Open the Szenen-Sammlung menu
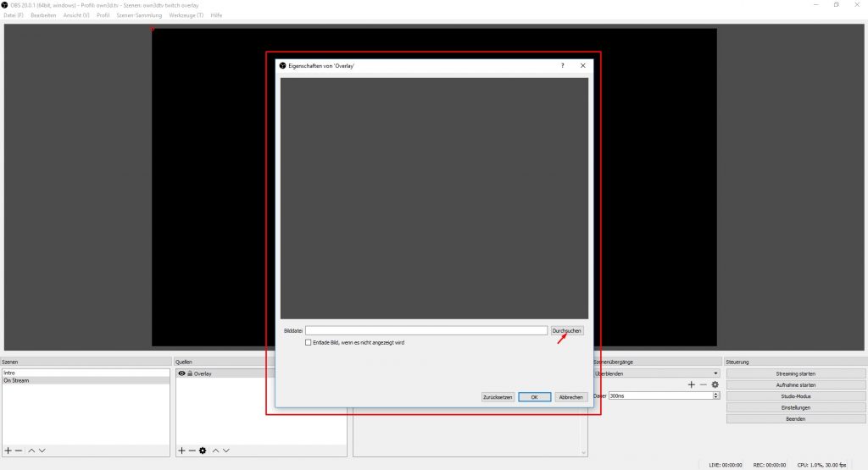 pos(138,15)
